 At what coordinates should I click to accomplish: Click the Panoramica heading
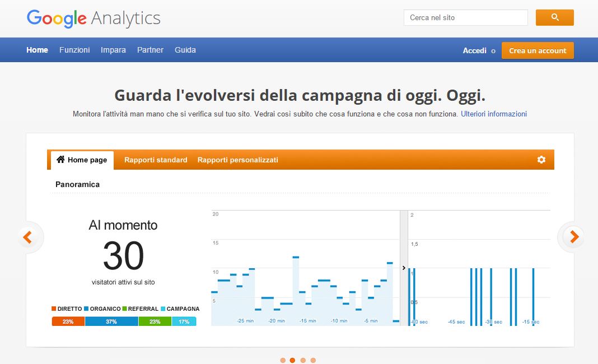coord(77,184)
